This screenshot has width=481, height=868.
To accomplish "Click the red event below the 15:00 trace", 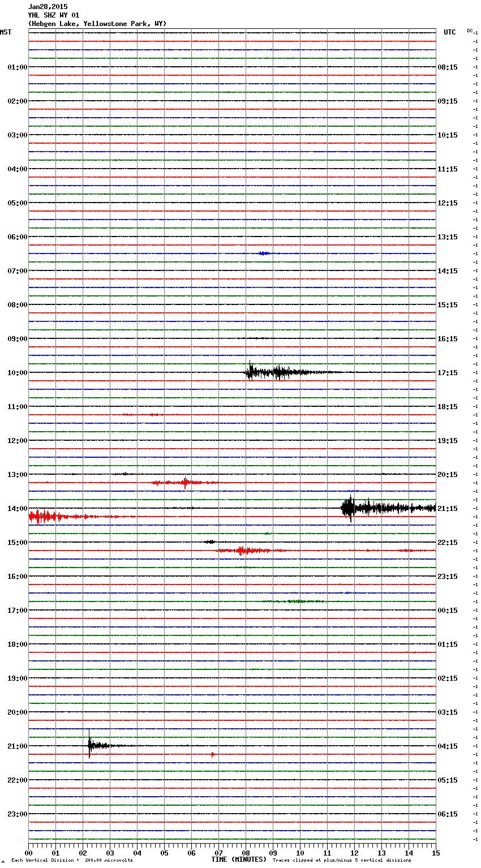I will (243, 550).
